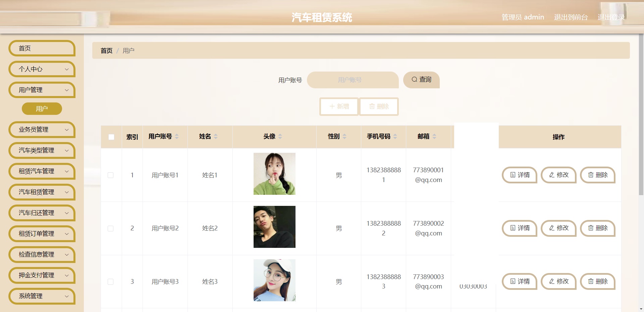
Task: Click the 修改 pencil icon in row 2
Action: 552,228
